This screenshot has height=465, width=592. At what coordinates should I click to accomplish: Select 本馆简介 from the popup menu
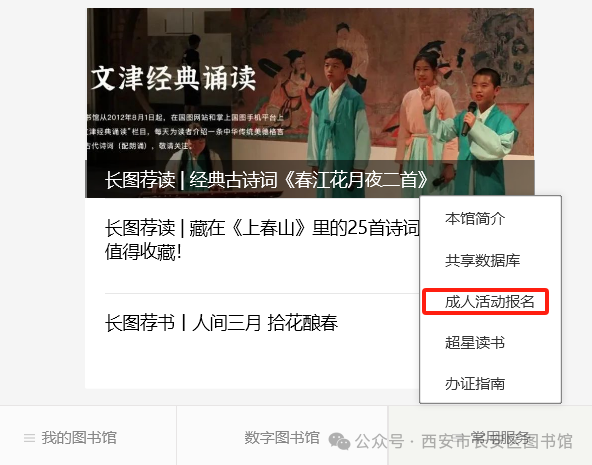[475, 219]
